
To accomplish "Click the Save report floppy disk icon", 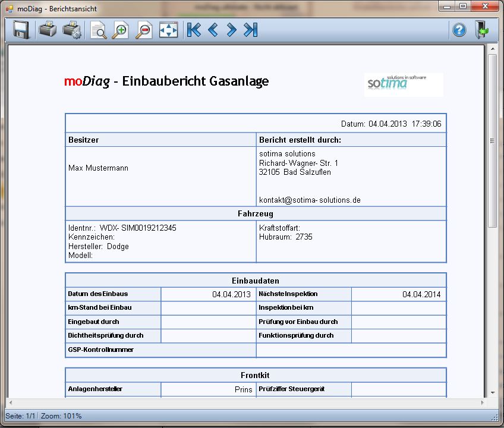I will [21, 30].
